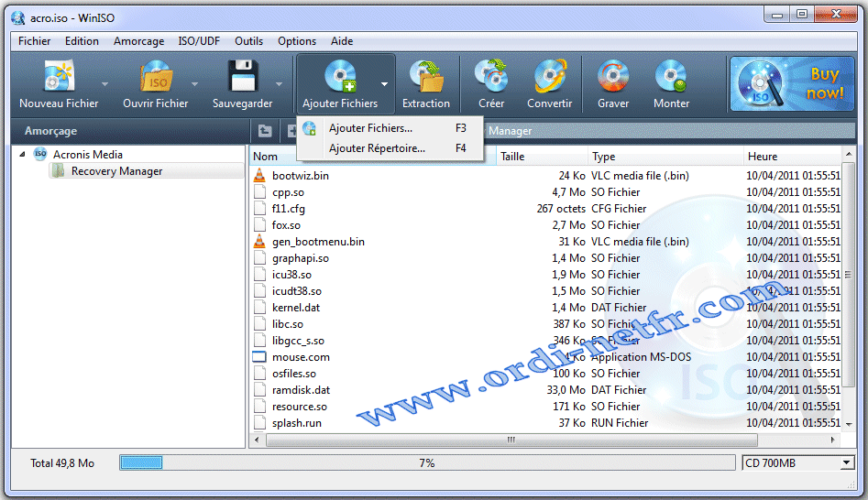This screenshot has width=868, height=500.
Task: Click the Graver burn icon
Action: (x=613, y=76)
